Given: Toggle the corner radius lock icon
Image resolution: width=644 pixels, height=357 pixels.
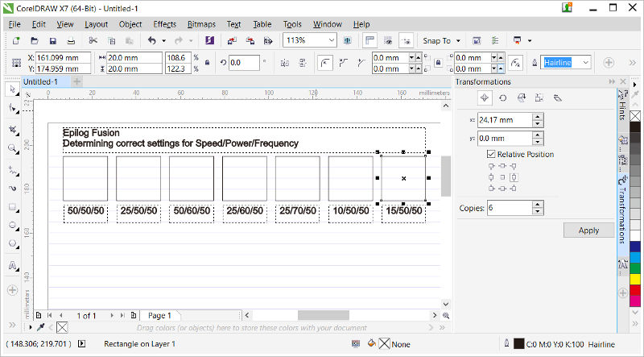Looking at the screenshot, I should coord(438,63).
